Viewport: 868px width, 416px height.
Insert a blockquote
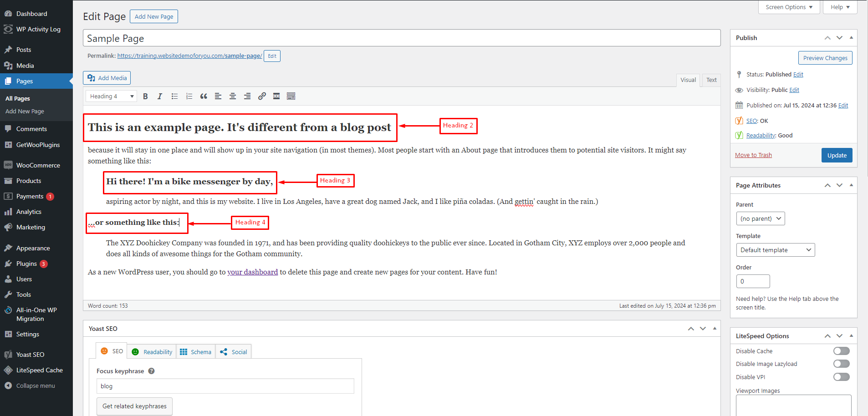pyautogui.click(x=204, y=96)
